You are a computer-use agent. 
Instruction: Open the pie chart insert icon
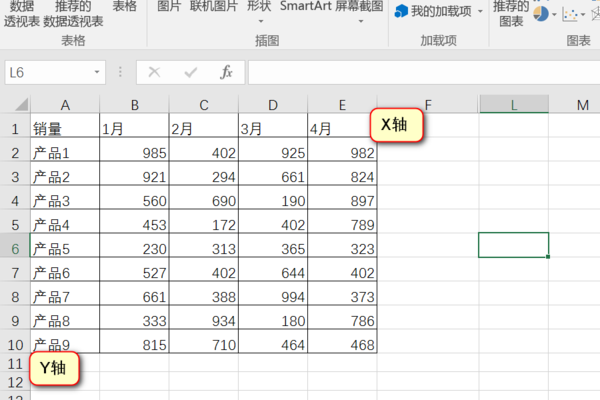point(541,13)
